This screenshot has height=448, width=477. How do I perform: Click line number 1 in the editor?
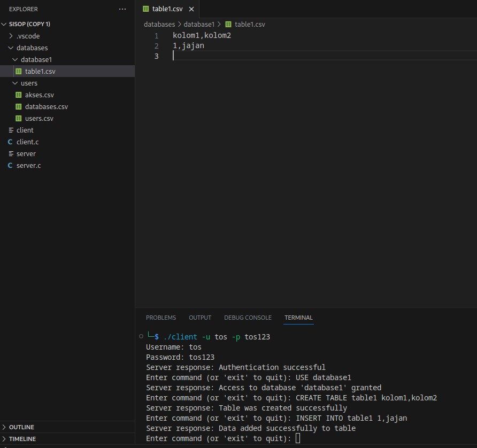click(x=156, y=36)
